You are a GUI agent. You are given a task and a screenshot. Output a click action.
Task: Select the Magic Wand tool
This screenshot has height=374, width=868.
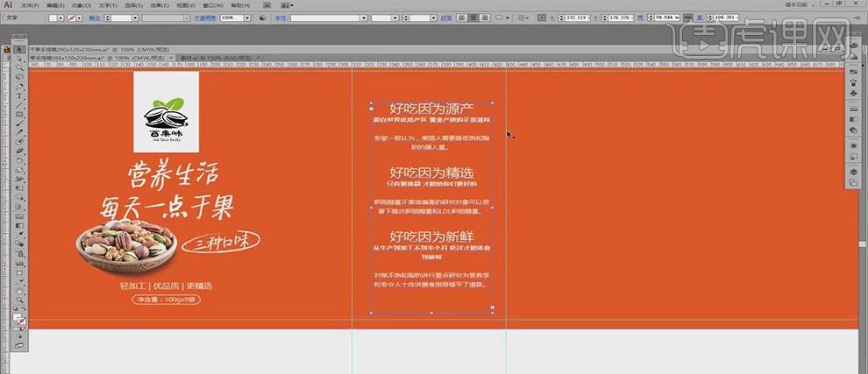coord(20,67)
